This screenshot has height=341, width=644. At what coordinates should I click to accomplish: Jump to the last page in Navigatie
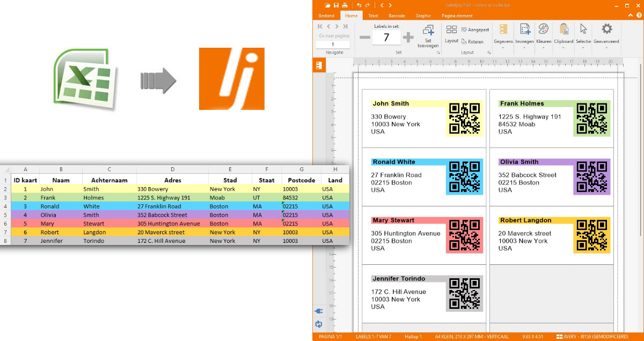point(345,26)
